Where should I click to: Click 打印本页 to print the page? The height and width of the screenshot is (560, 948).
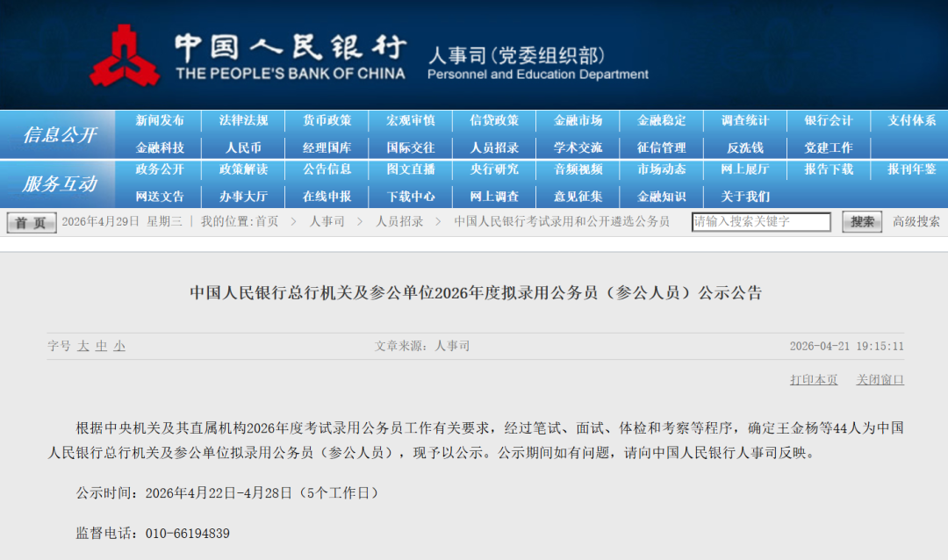coord(814,380)
